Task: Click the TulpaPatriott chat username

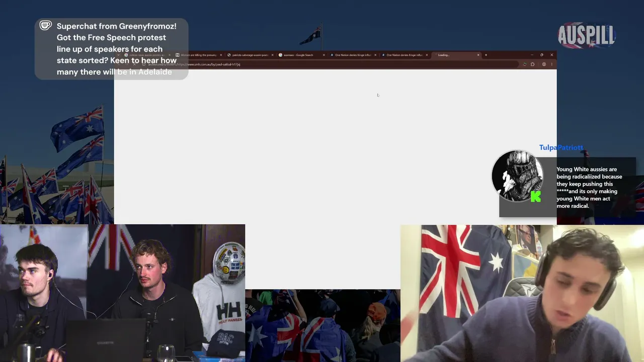Action: pos(561,147)
